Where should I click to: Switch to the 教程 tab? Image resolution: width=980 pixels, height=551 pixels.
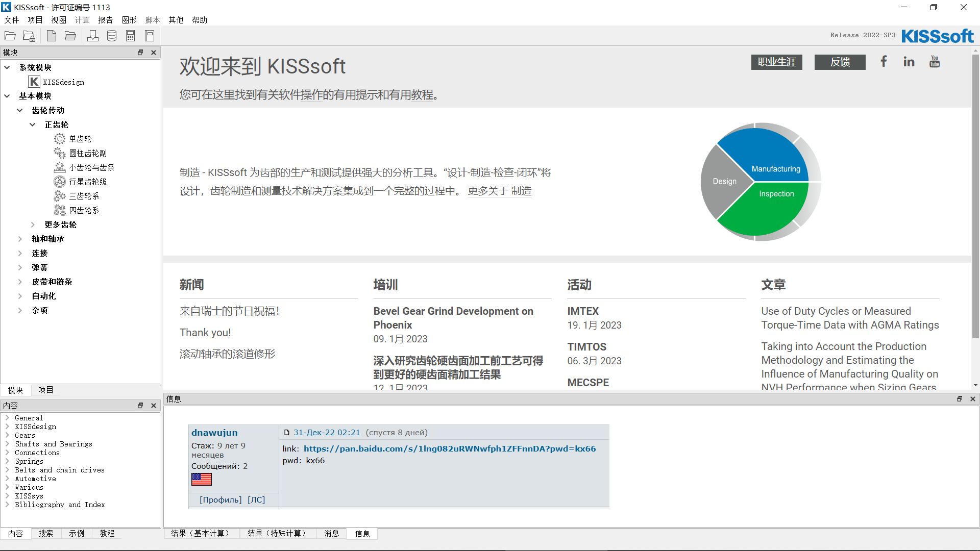pyautogui.click(x=107, y=533)
